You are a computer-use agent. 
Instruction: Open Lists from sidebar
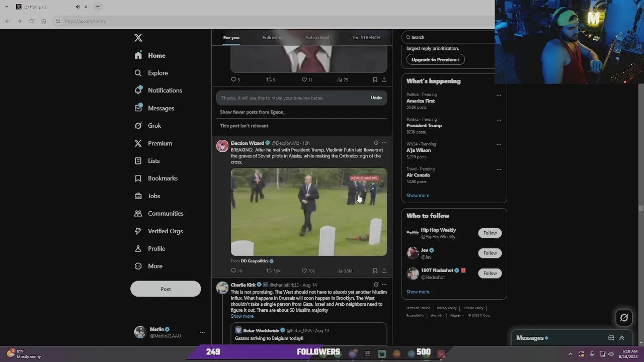pyautogui.click(x=147, y=161)
